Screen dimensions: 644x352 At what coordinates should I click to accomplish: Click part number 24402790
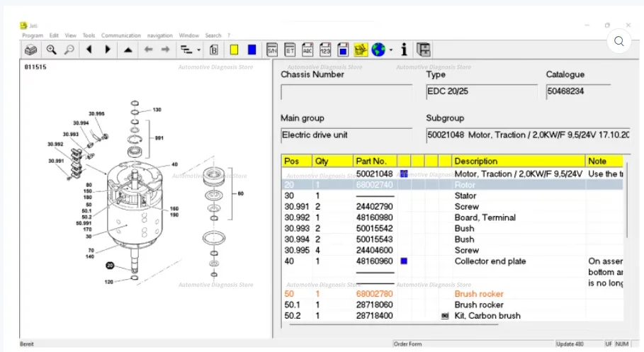pos(374,207)
